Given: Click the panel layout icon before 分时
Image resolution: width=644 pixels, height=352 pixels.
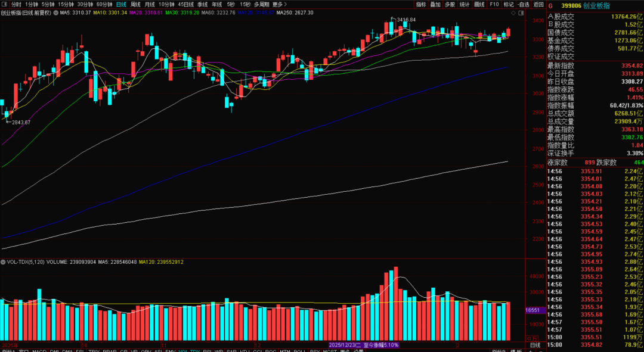Looking at the screenshot, I should click(x=5, y=4).
